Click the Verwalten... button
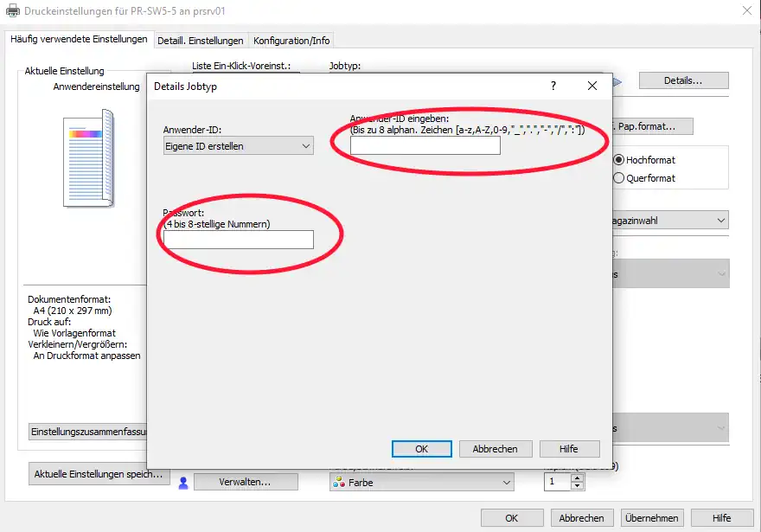The height and width of the screenshot is (532, 761). click(246, 482)
